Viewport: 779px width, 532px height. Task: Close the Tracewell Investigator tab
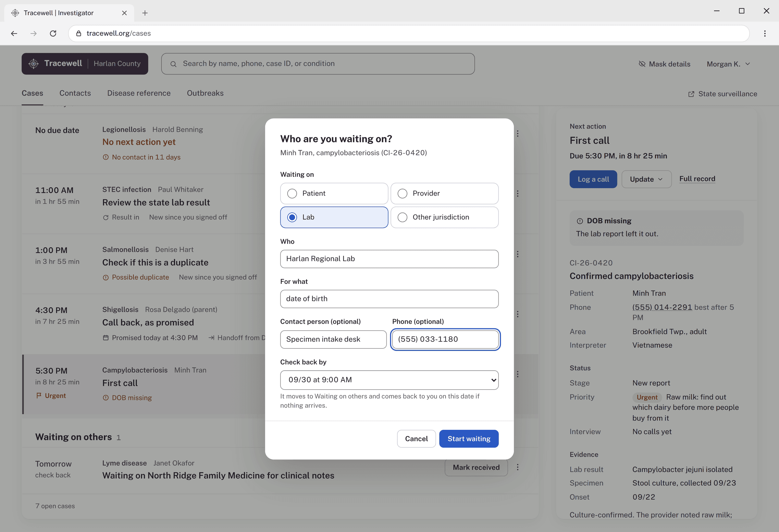click(x=124, y=13)
